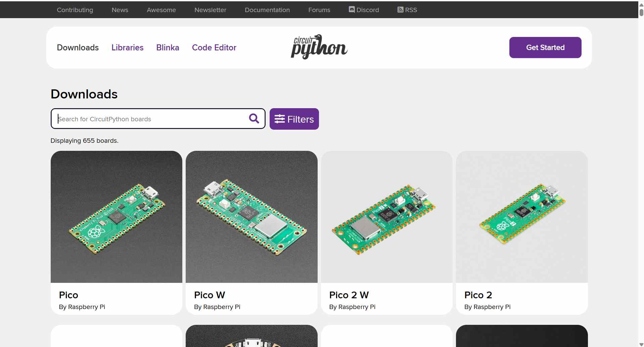Click the Get Started button

click(545, 47)
